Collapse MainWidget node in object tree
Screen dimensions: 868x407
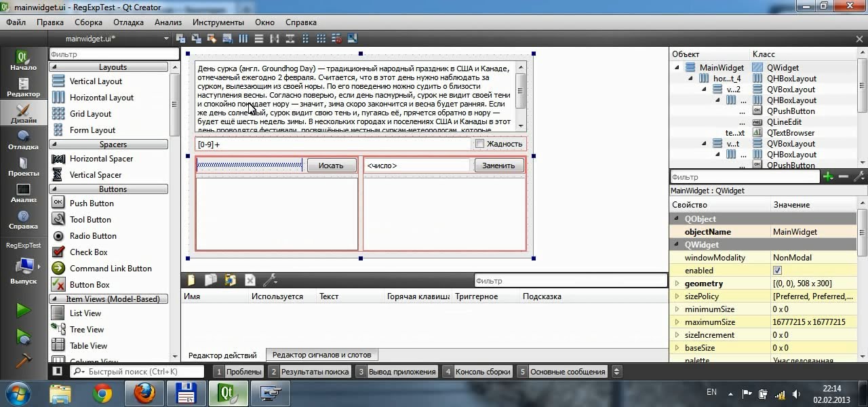point(677,67)
